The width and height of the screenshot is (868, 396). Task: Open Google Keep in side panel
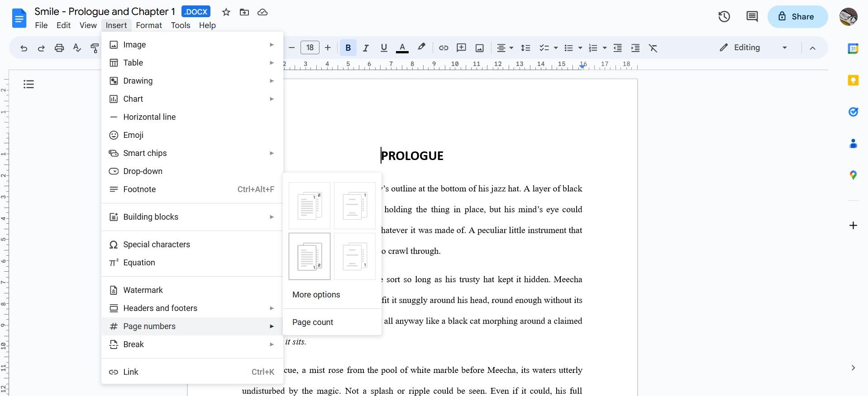853,80
